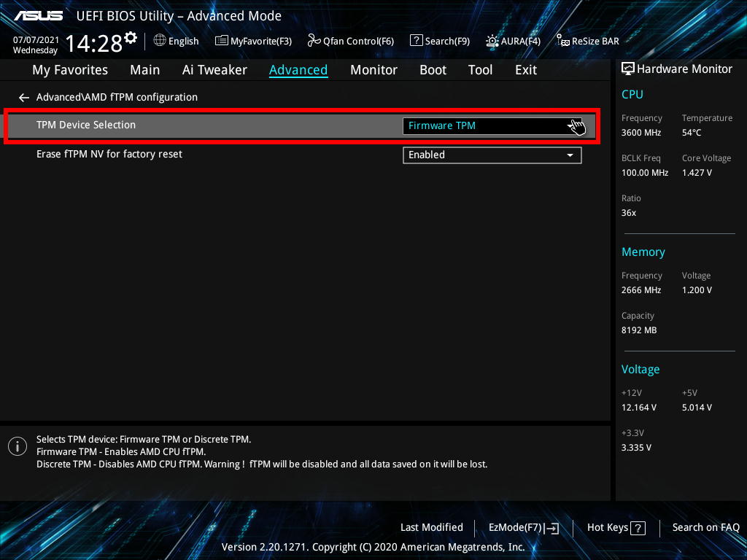Viewport: 747px width, 560px height.
Task: Click Last Modified button
Action: tap(432, 528)
